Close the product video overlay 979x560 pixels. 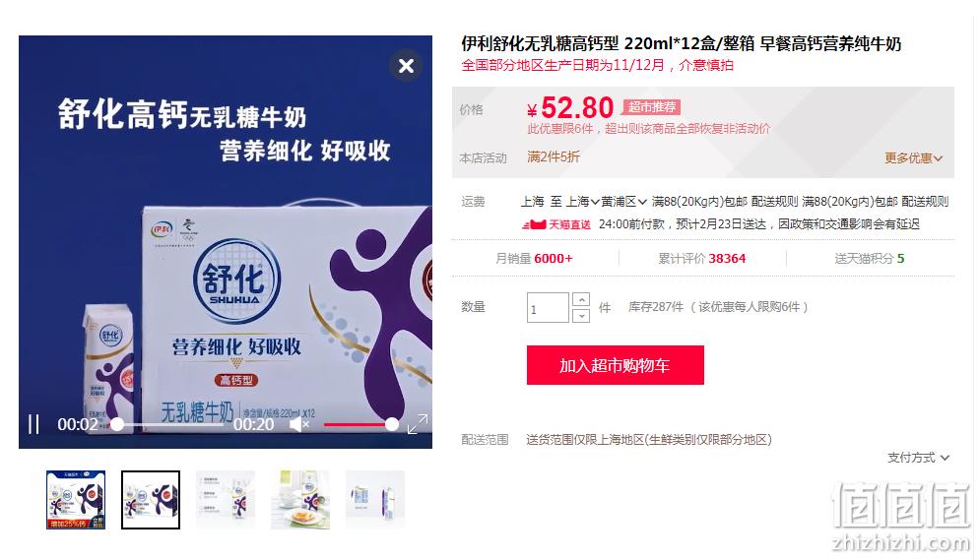tap(406, 66)
